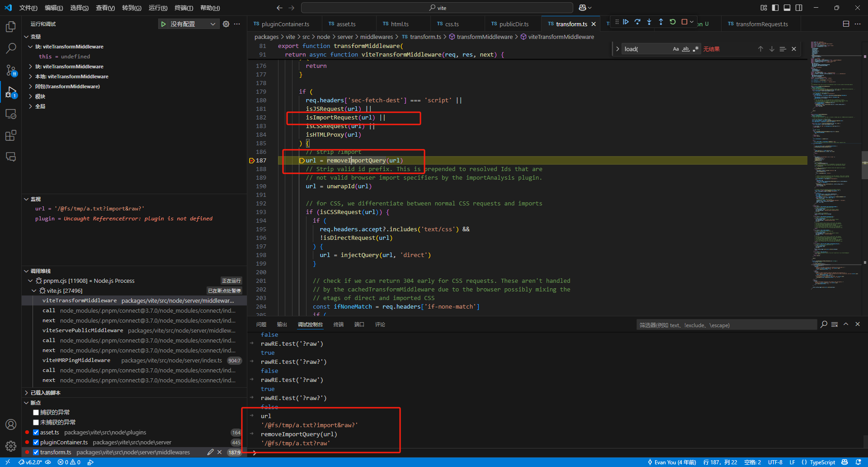Image resolution: width=868 pixels, height=467 pixels.
Task: Open the Manage gear in activity bar
Action: 11,446
